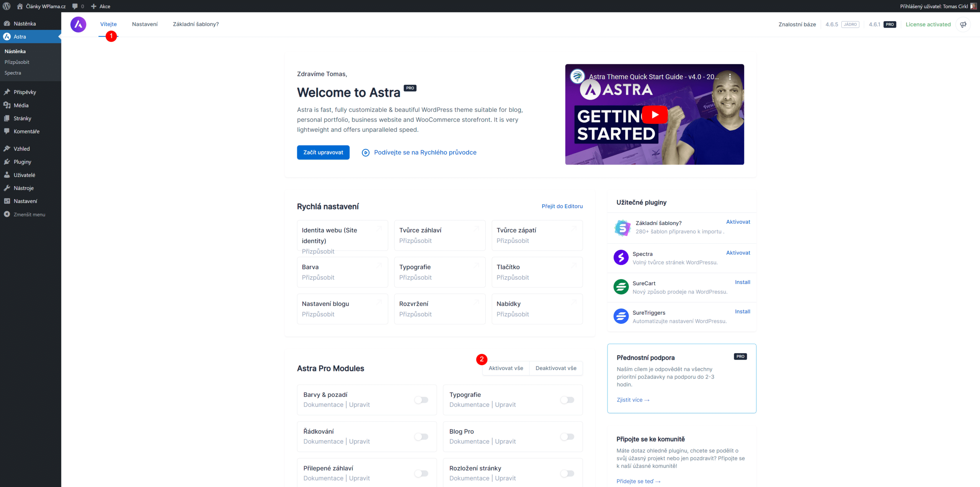980x487 pixels.
Task: Open the Přejít do Editoru link
Action: pyautogui.click(x=562, y=206)
